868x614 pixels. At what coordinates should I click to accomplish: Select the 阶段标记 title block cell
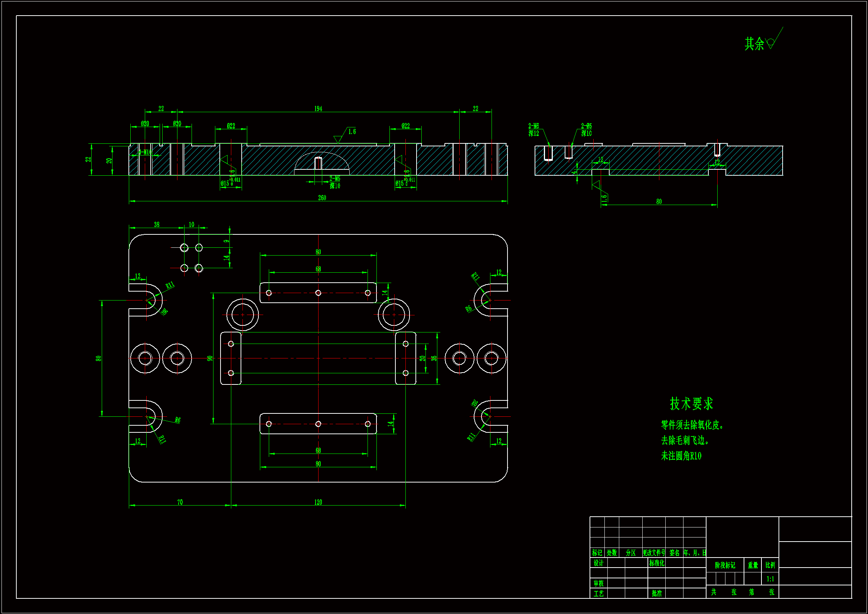pos(725,565)
